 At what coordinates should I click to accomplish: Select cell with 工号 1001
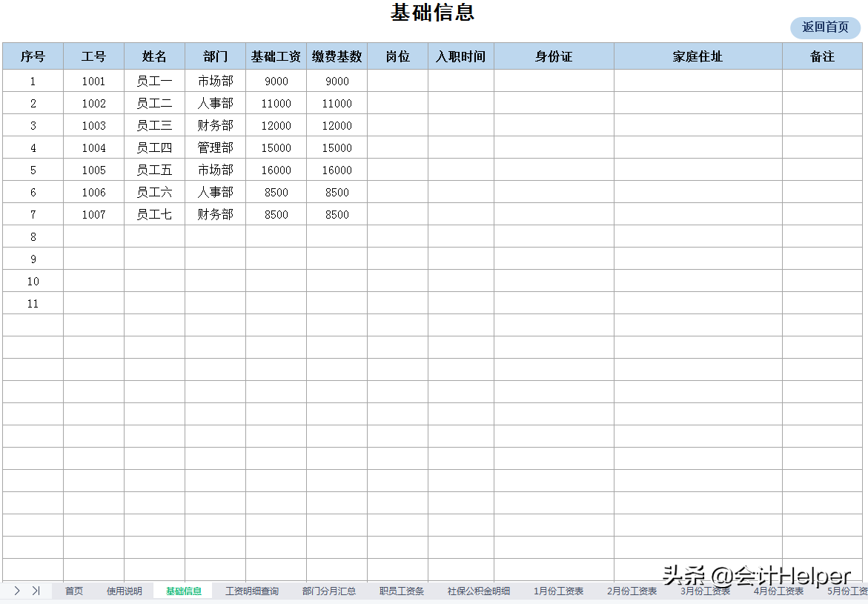93,81
